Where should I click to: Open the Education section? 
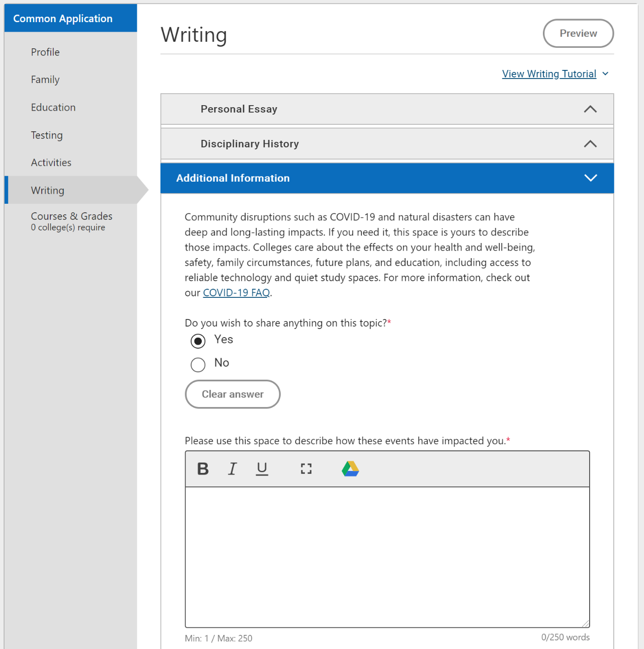pos(53,107)
